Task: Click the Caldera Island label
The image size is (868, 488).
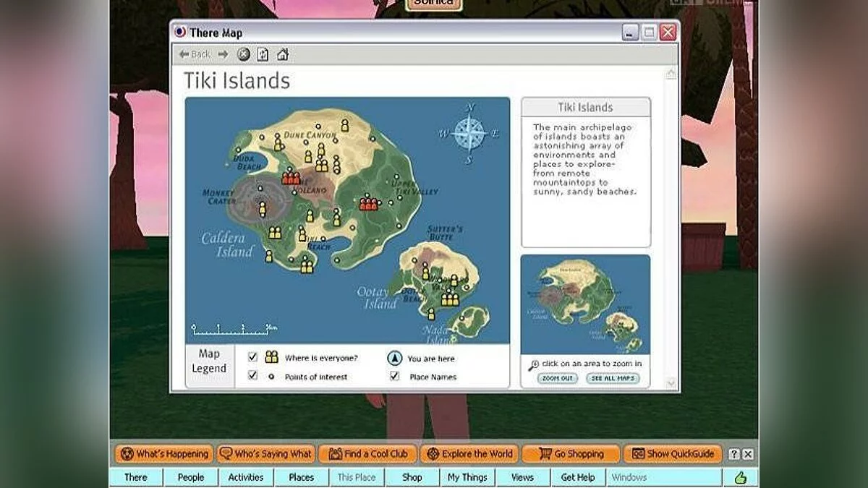Action: (x=228, y=244)
